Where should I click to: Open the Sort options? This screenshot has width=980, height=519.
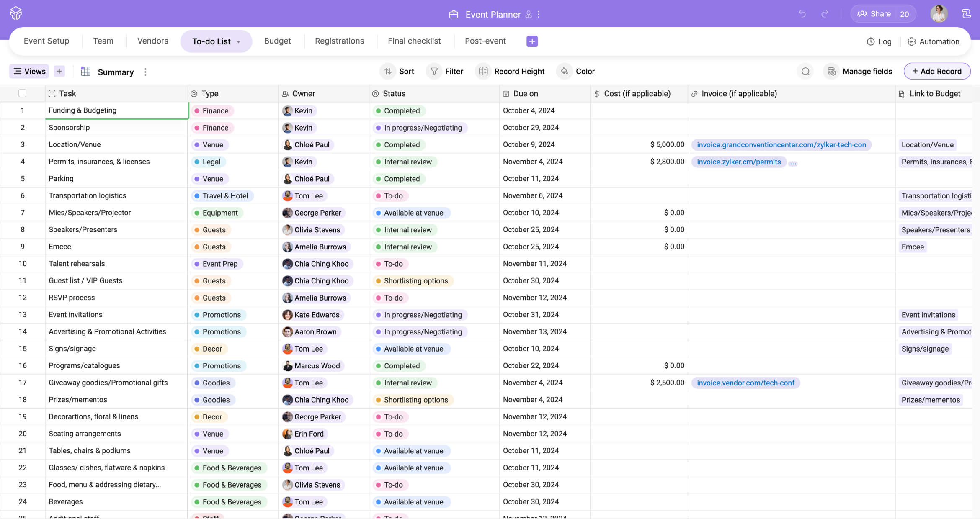398,72
